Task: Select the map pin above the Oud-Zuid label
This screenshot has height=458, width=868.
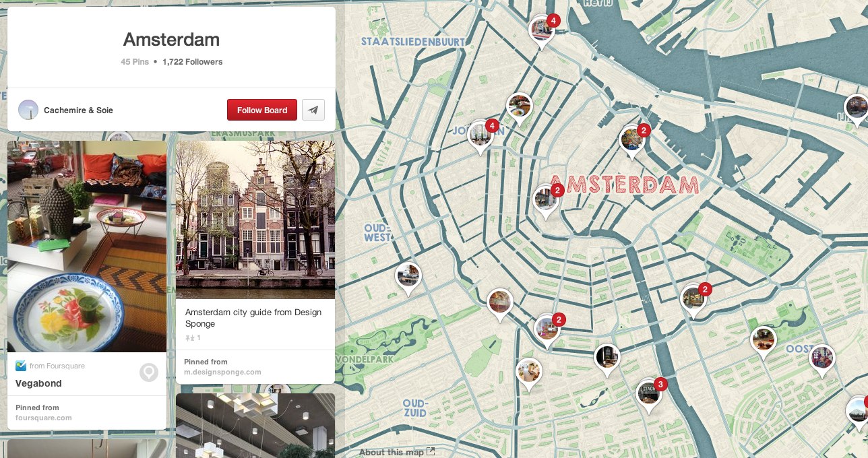Action: click(x=529, y=373)
